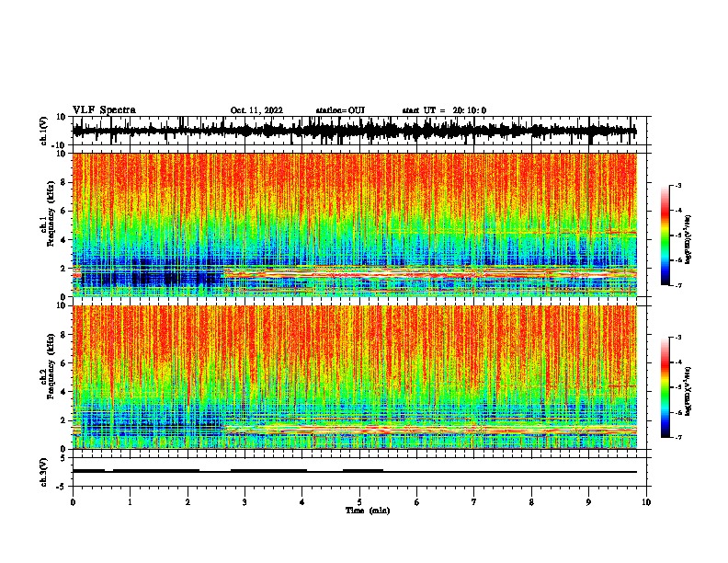Image resolution: width=728 pixels, height=563 pixels.
Task: Click tick label "2" on the Time axis
Action: click(188, 502)
